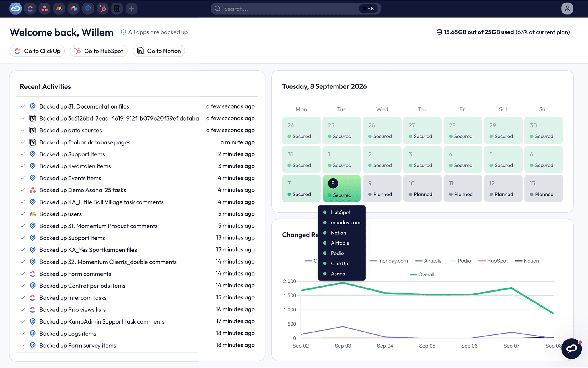Click ClickUp in the day tooltip
Screen dimensions: 588x368
tap(339, 264)
